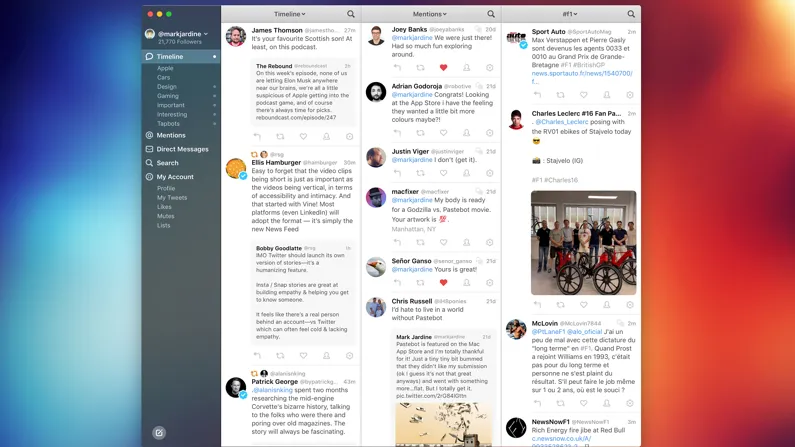Like Sport Auto's tweet
This screenshot has width=795, height=447.
point(584,95)
